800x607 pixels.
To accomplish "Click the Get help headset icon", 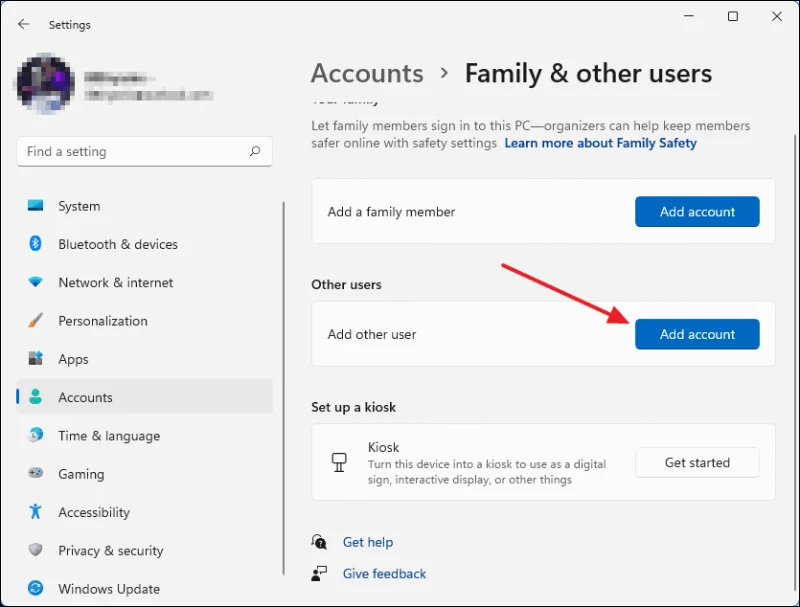I will pyautogui.click(x=319, y=542).
